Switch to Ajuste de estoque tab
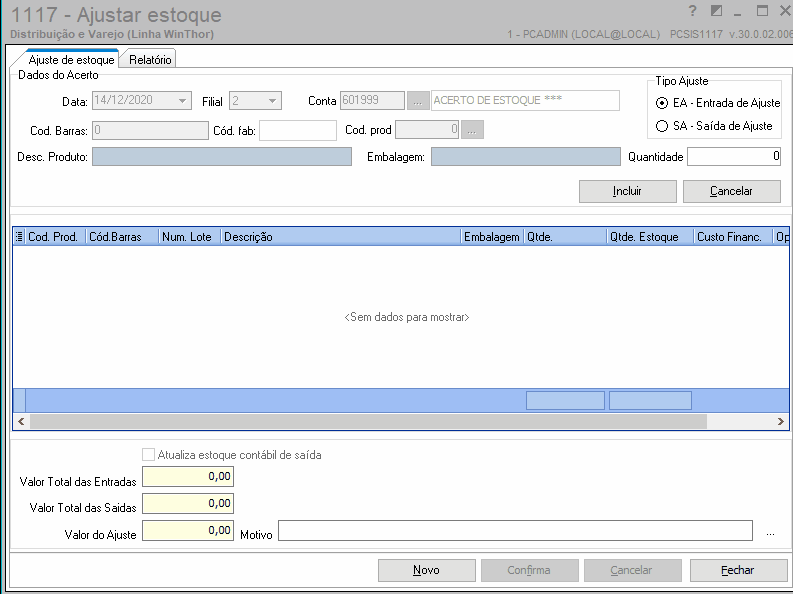This screenshot has width=793, height=594. [71, 60]
